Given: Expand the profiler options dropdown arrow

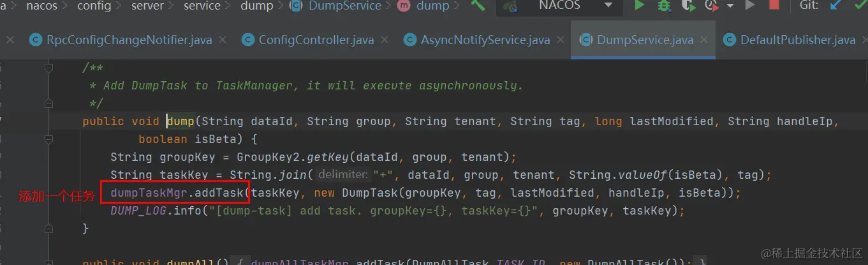Looking at the screenshot, I should tap(730, 6).
